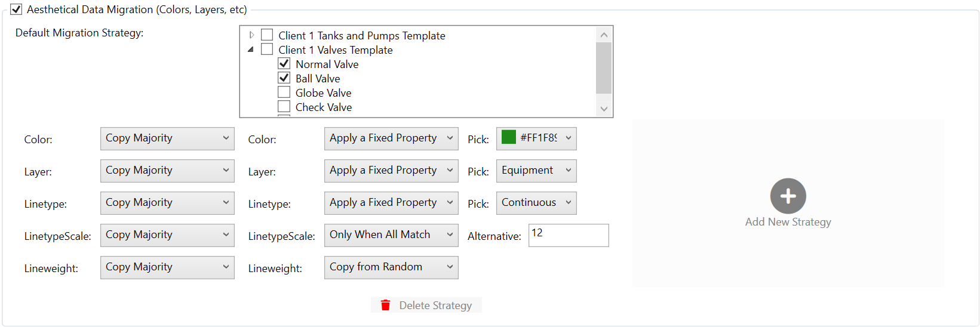Click the template list scroll down arrow
Viewport: 980px width, 327px height.
point(604,109)
